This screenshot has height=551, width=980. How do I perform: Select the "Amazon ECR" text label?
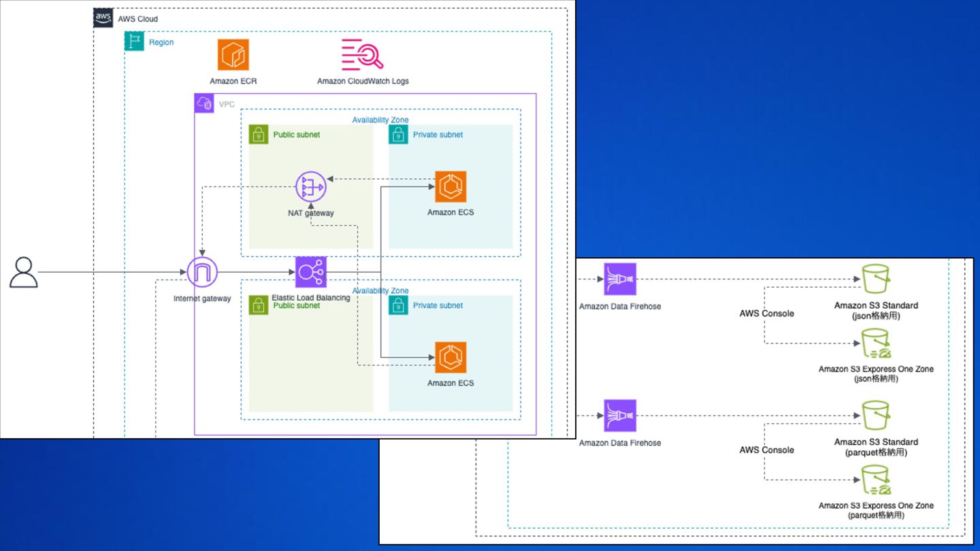click(233, 81)
